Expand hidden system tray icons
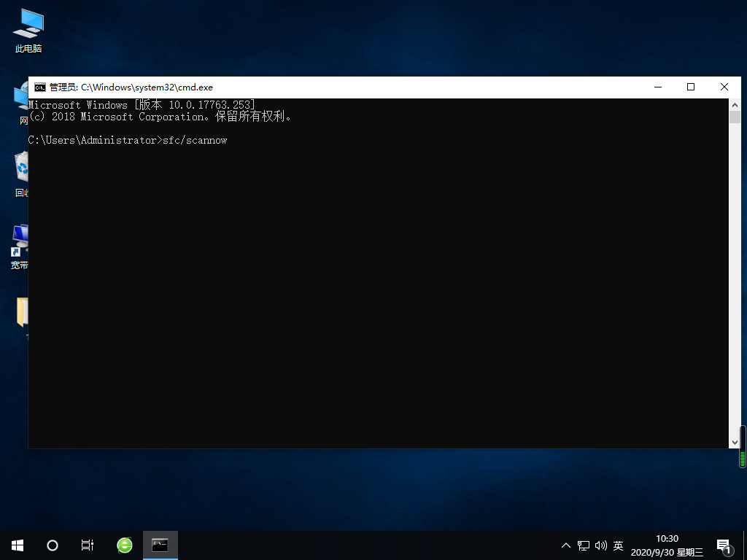Screen dimensions: 747x560 [566, 545]
